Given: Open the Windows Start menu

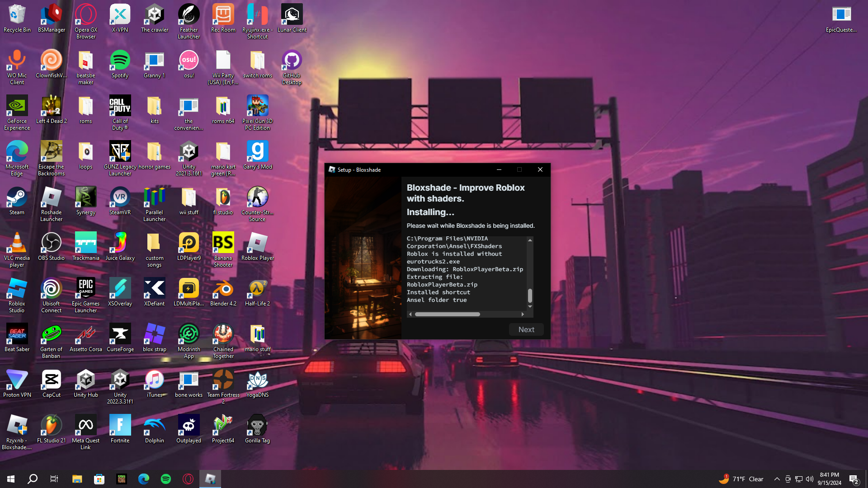Looking at the screenshot, I should coord(11,479).
